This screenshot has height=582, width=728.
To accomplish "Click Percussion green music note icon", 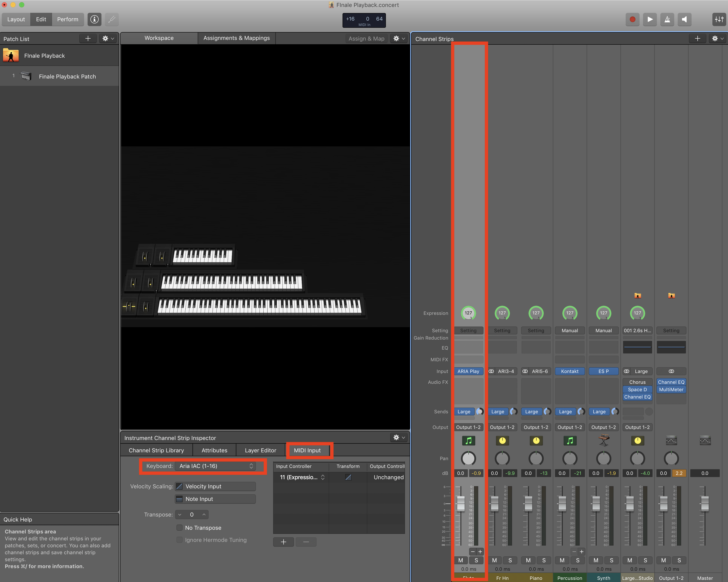I will pos(570,440).
